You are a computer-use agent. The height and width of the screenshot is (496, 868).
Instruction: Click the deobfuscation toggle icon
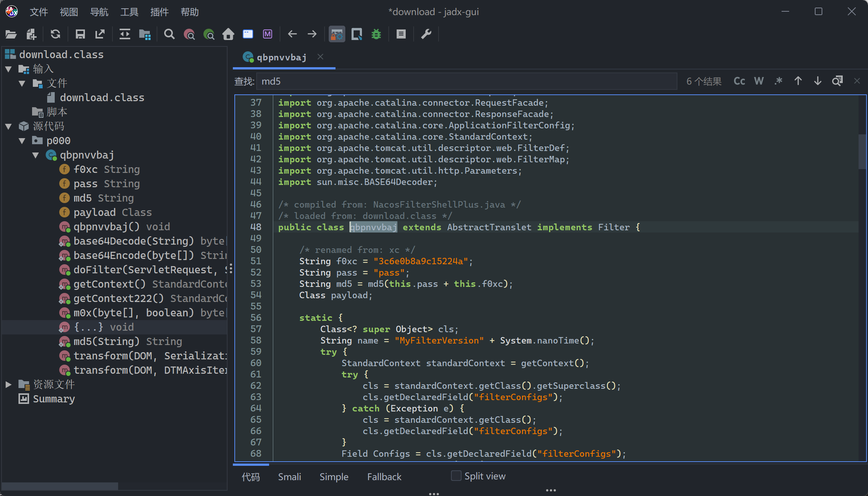(x=337, y=34)
